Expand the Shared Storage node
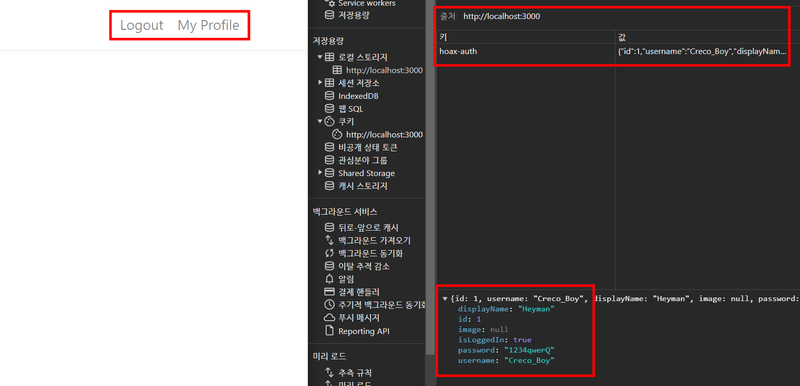Screen dimensions: 800x386 point(320,173)
